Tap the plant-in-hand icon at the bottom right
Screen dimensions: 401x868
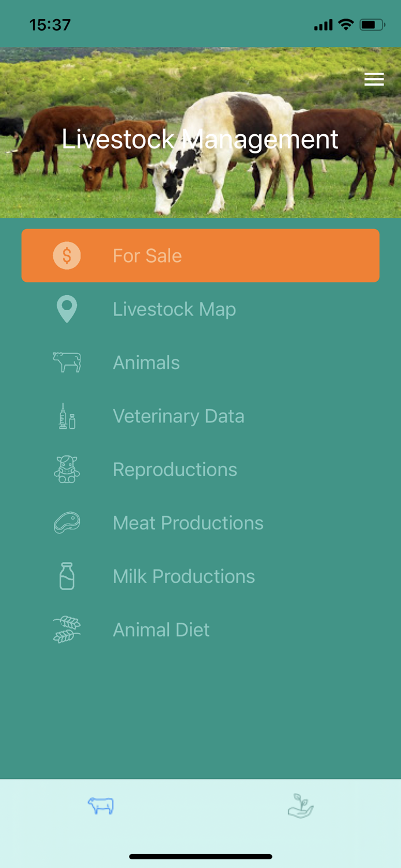[x=300, y=805]
